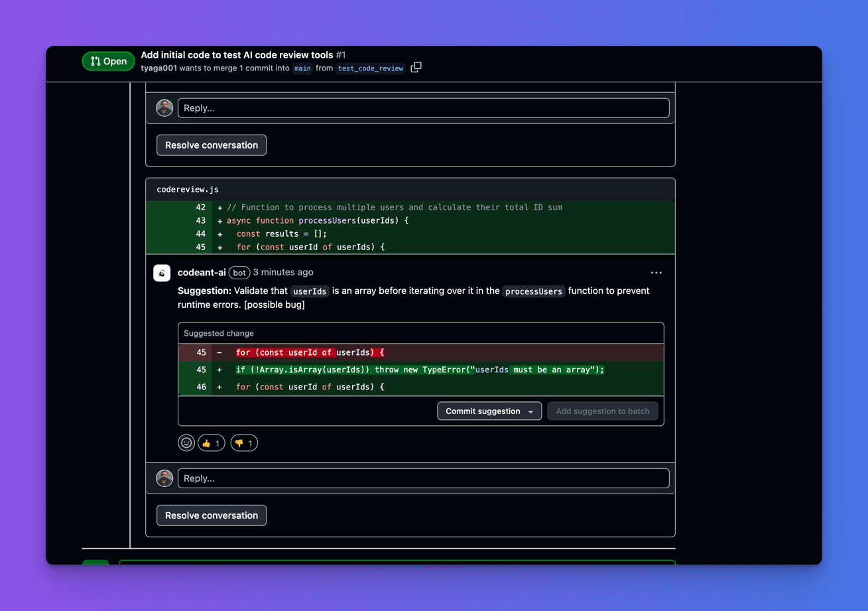Focus the lower Reply input field
868x611 pixels.
[x=424, y=478]
